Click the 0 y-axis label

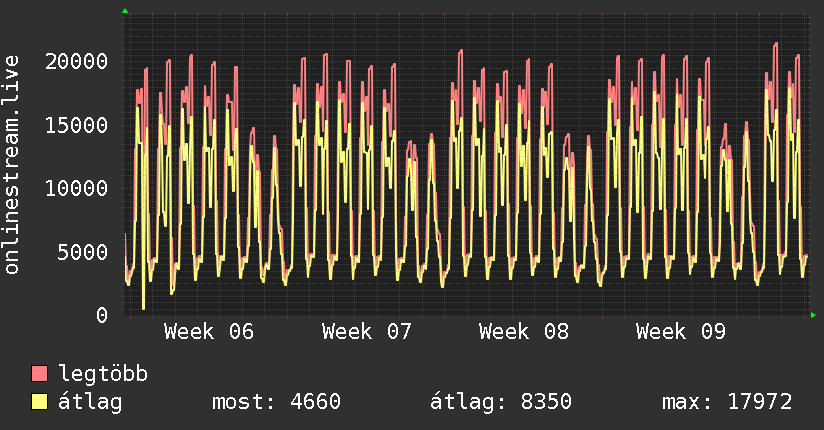tap(102, 315)
